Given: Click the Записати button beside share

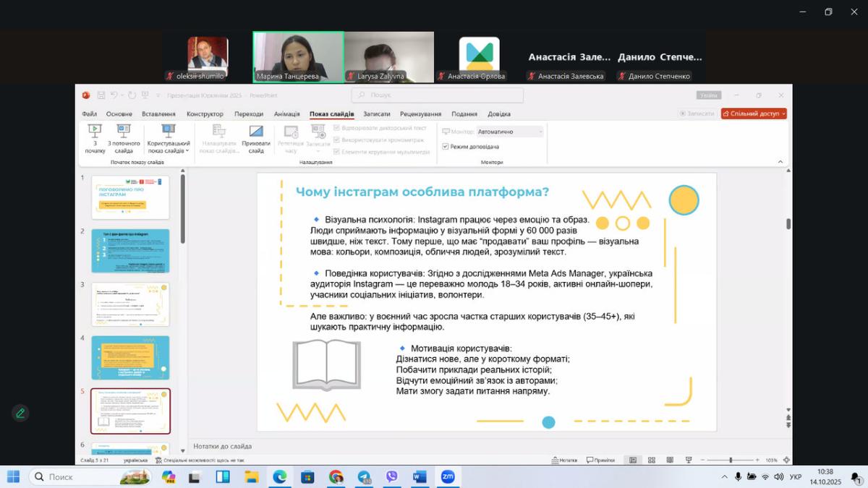Looking at the screenshot, I should pyautogui.click(x=697, y=114).
